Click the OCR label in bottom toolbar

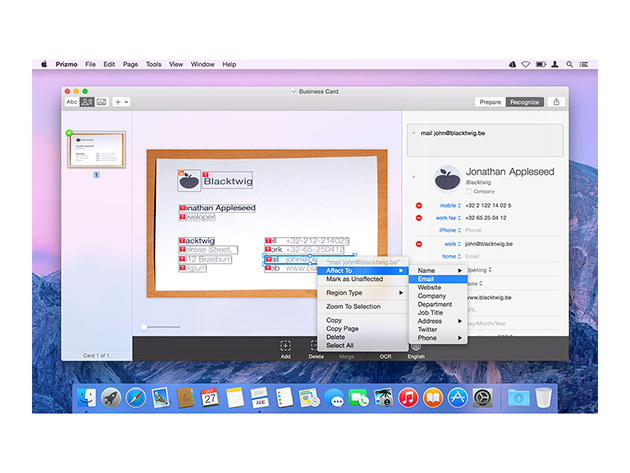(x=385, y=356)
